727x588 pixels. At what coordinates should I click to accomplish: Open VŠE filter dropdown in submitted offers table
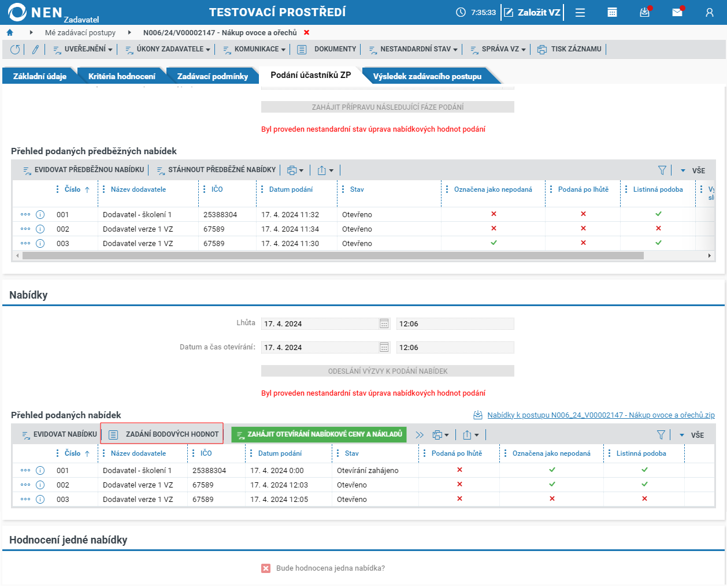click(692, 435)
